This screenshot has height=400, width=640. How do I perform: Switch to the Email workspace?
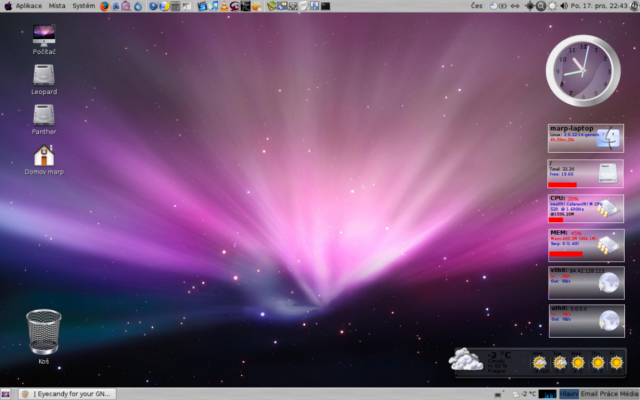point(589,394)
